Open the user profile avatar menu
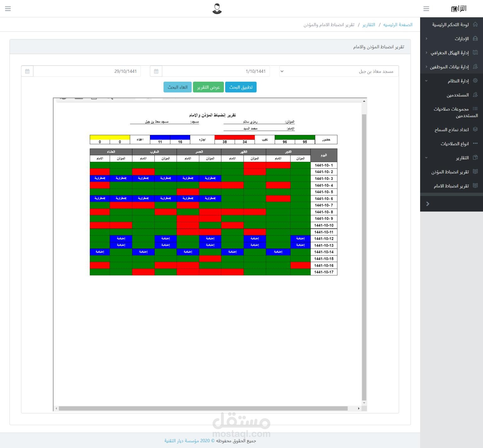Screen dimensions: 483x448 217,9
